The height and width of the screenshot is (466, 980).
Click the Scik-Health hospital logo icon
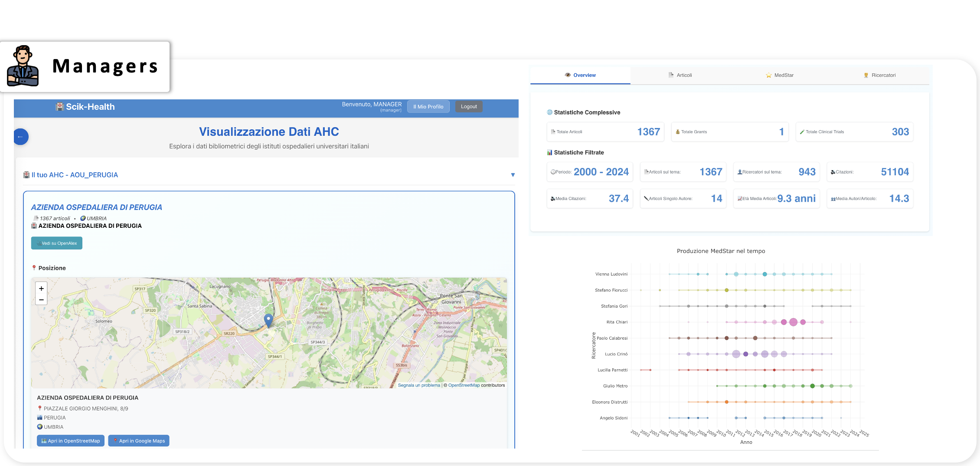pos(60,107)
